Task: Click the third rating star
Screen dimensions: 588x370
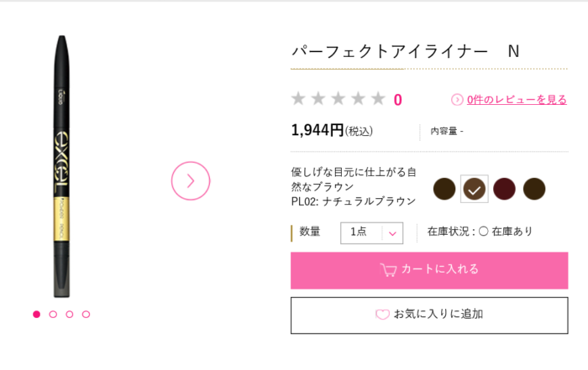Action: [339, 99]
